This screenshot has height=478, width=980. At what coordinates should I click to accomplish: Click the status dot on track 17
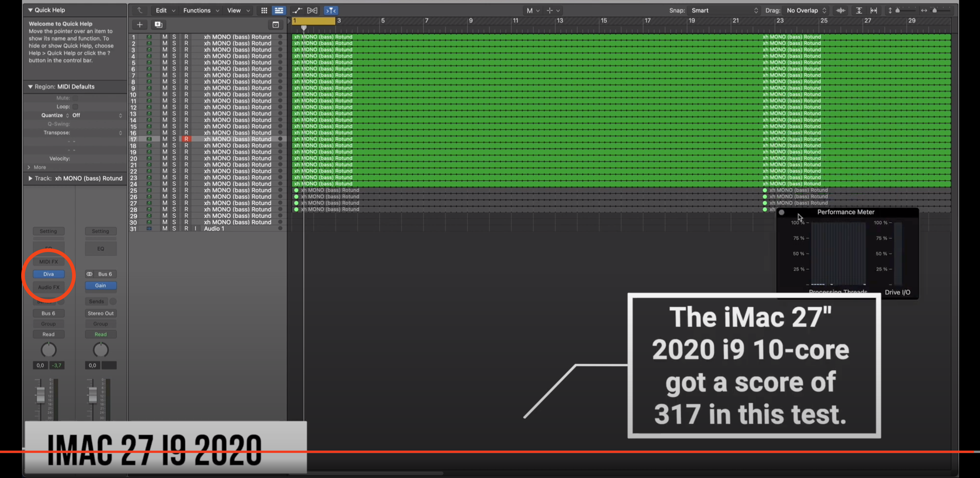[x=280, y=139]
